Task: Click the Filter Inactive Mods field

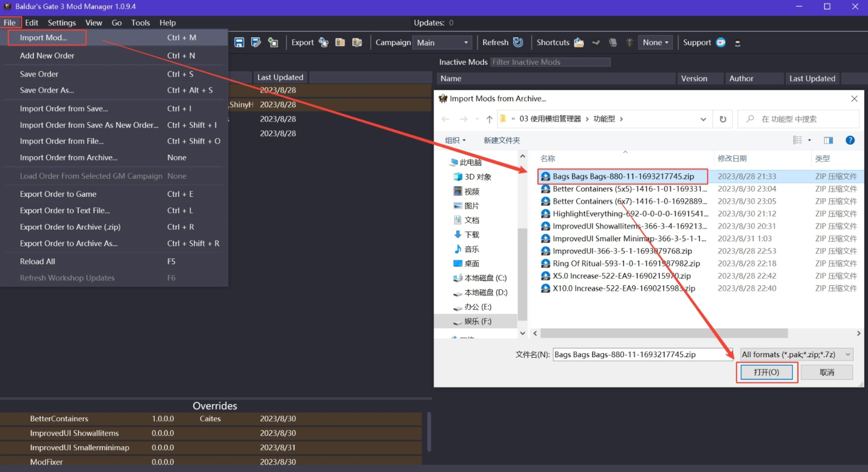Action: pyautogui.click(x=550, y=62)
